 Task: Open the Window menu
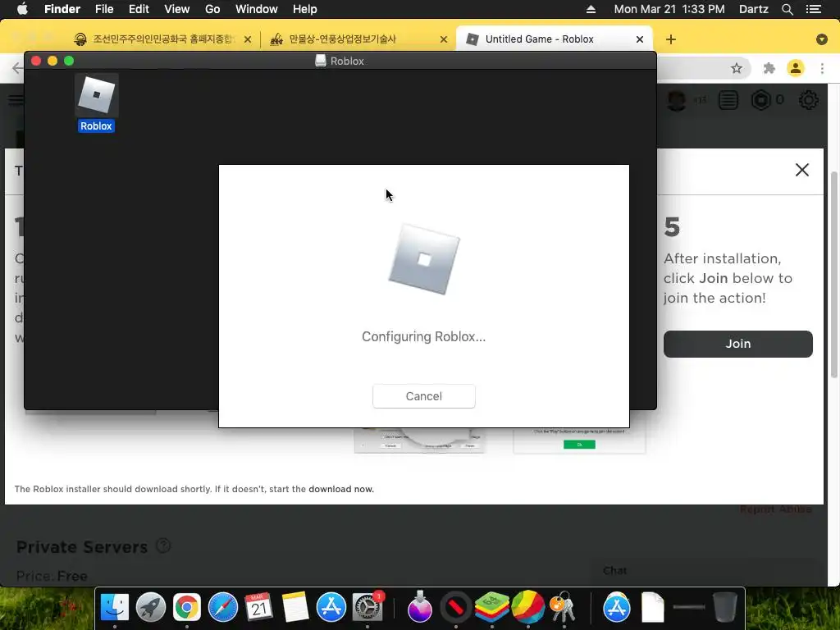click(256, 9)
